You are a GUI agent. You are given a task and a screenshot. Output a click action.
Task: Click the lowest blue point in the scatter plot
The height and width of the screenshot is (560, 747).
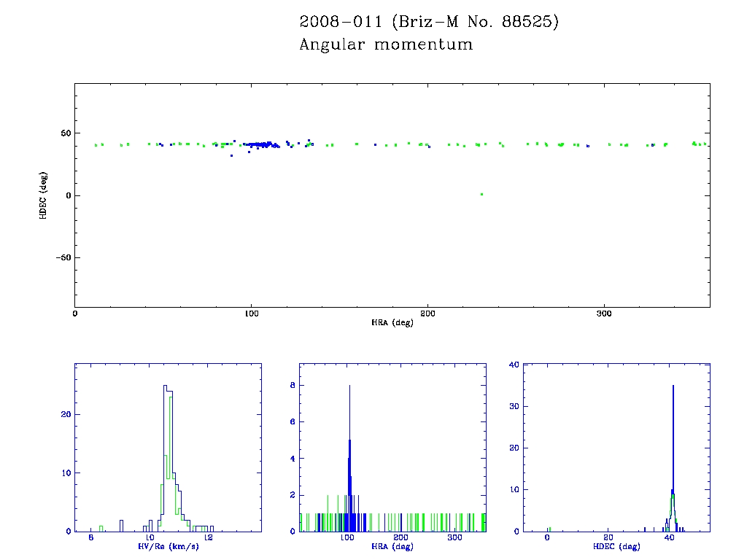(231, 155)
